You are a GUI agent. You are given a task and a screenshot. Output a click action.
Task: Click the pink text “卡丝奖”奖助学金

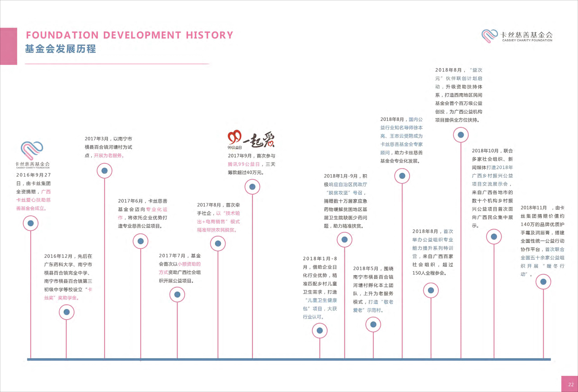(68, 294)
